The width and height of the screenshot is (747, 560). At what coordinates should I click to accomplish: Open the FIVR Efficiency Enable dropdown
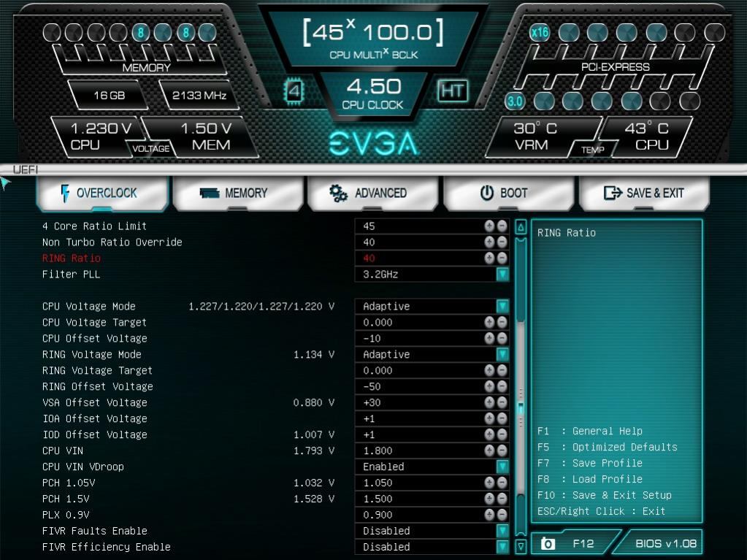pos(502,547)
